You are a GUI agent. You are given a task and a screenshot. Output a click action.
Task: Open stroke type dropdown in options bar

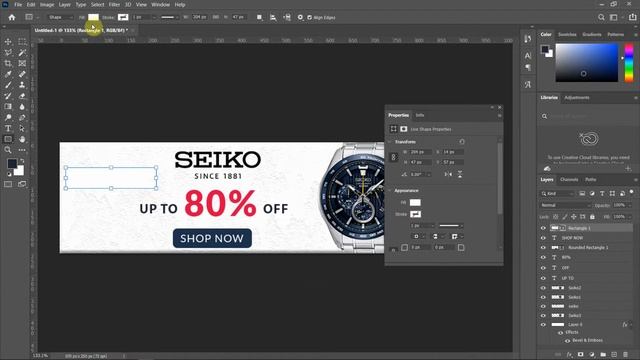pyautogui.click(x=169, y=17)
